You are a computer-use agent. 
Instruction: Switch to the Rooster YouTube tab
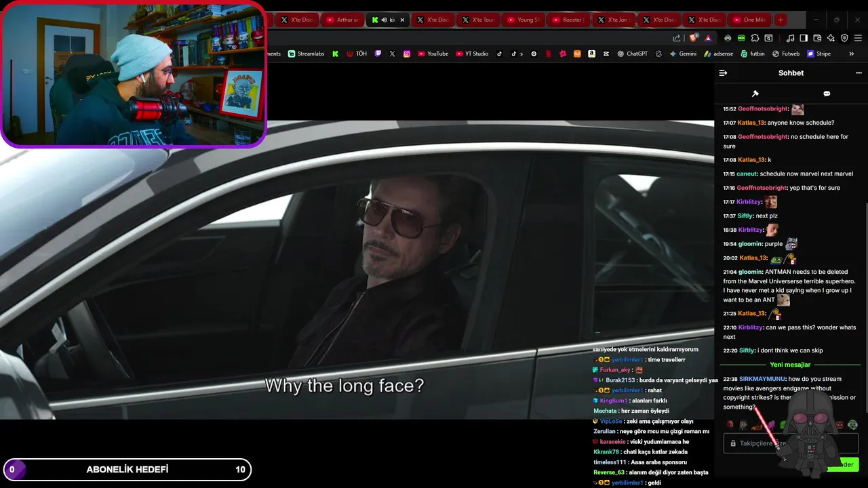[568, 20]
